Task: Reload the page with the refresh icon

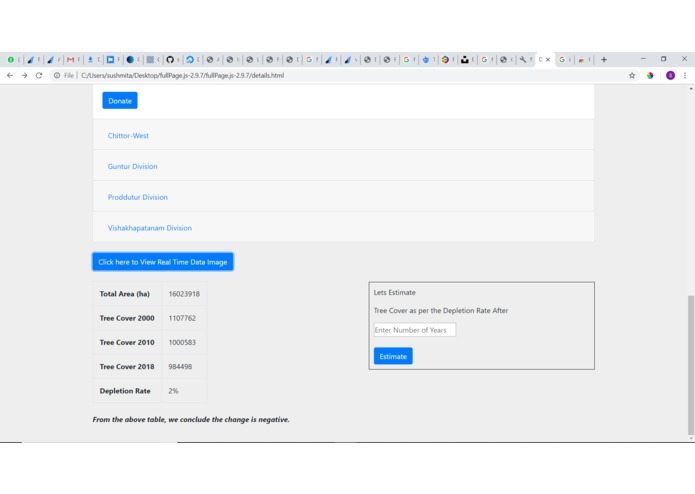Action: (x=39, y=75)
